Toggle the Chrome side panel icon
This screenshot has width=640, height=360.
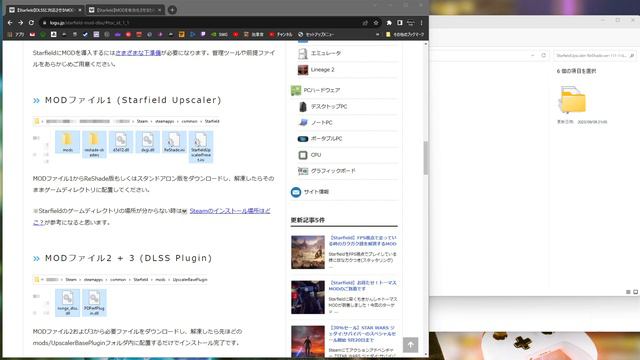click(x=400, y=23)
